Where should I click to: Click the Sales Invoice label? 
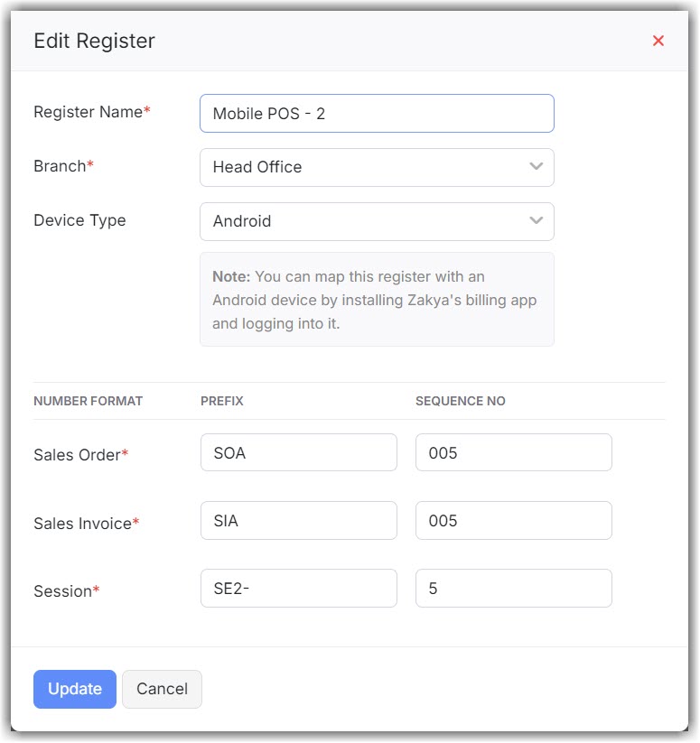[82, 524]
